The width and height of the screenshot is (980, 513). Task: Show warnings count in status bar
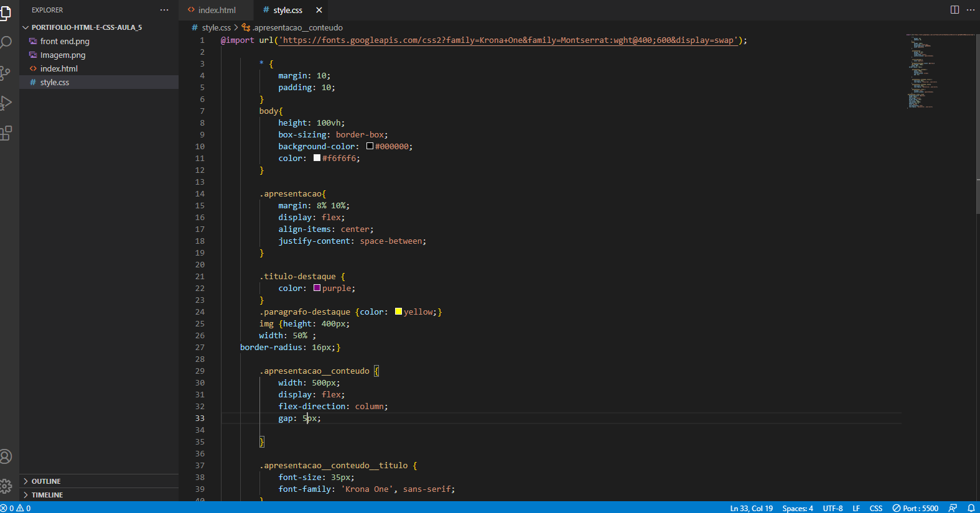[24, 508]
